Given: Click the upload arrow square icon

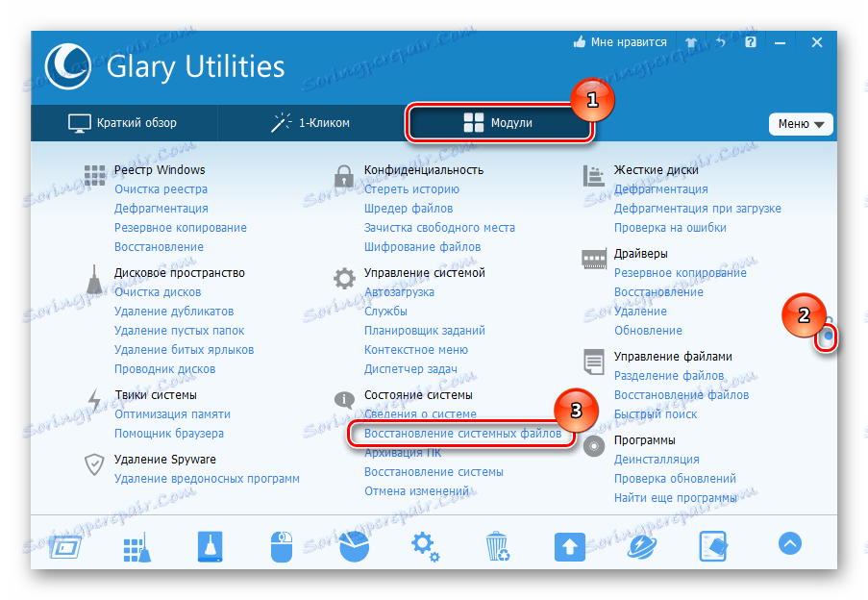Looking at the screenshot, I should 570,547.
